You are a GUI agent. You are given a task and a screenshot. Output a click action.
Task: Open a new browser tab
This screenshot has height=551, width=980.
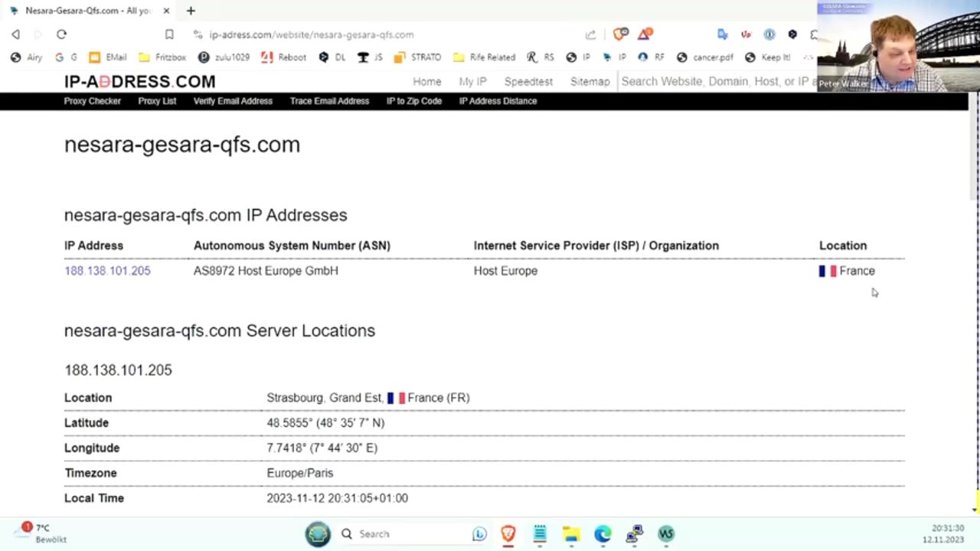point(191,11)
